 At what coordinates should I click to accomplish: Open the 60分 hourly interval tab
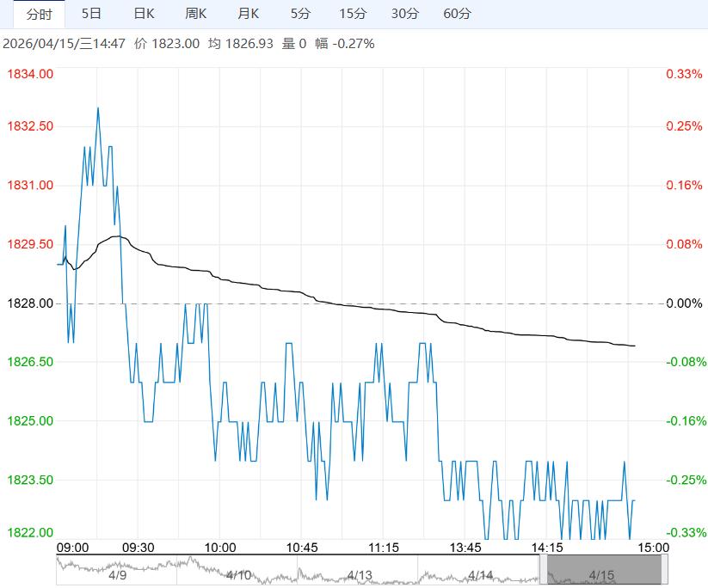point(457,14)
